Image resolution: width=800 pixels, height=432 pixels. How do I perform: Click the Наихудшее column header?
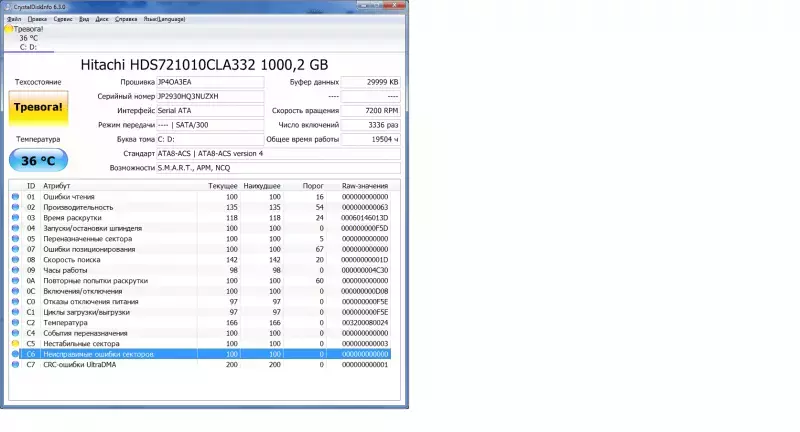pyautogui.click(x=262, y=186)
